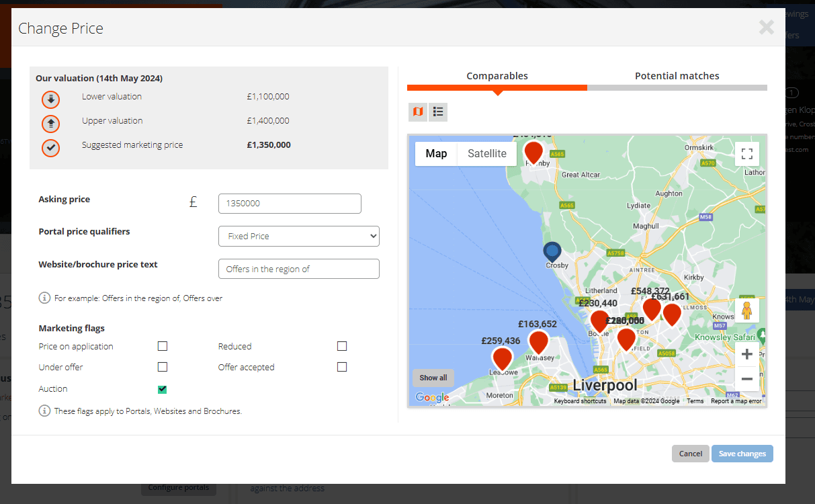Screen dimensions: 815x504
Task: Click the Save changes button
Action: 742,454
